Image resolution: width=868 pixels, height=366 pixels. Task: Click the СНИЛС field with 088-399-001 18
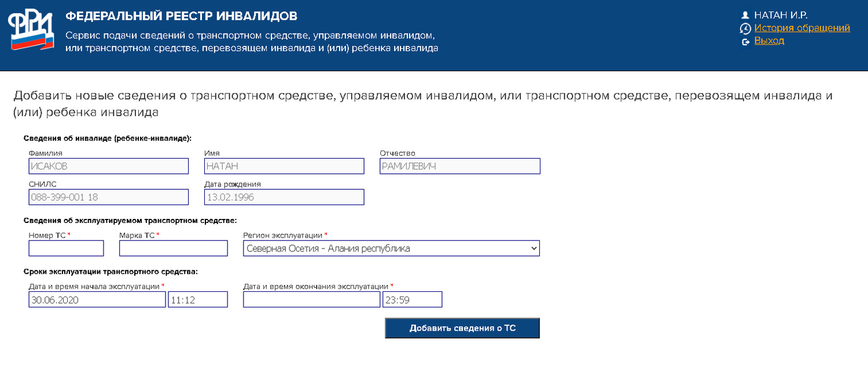coord(109,197)
